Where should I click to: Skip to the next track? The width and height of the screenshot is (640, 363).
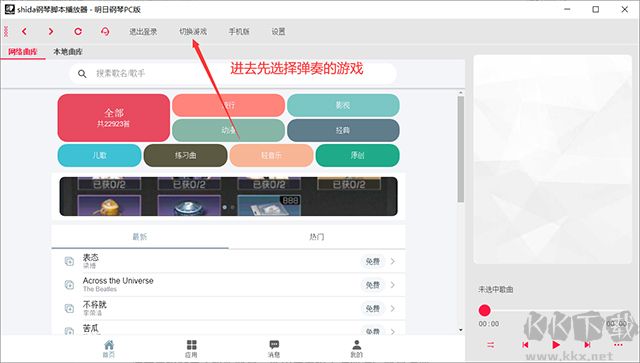pos(587,345)
